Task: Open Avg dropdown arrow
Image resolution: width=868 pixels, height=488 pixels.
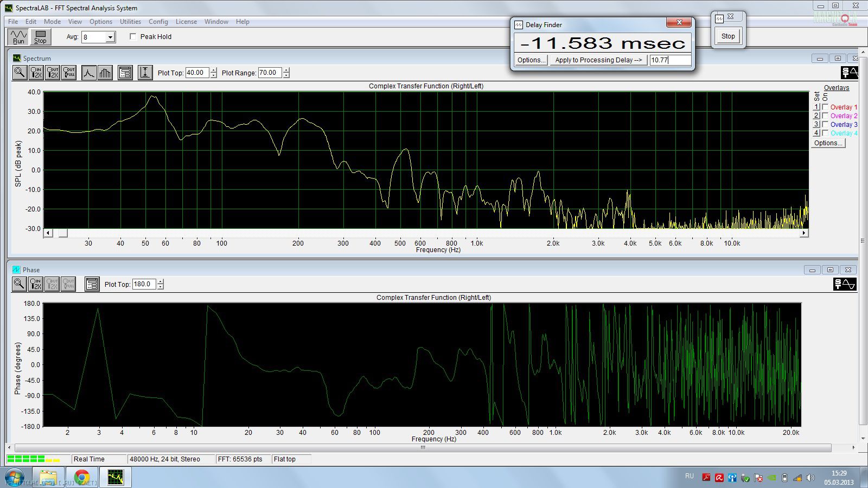Action: click(111, 37)
